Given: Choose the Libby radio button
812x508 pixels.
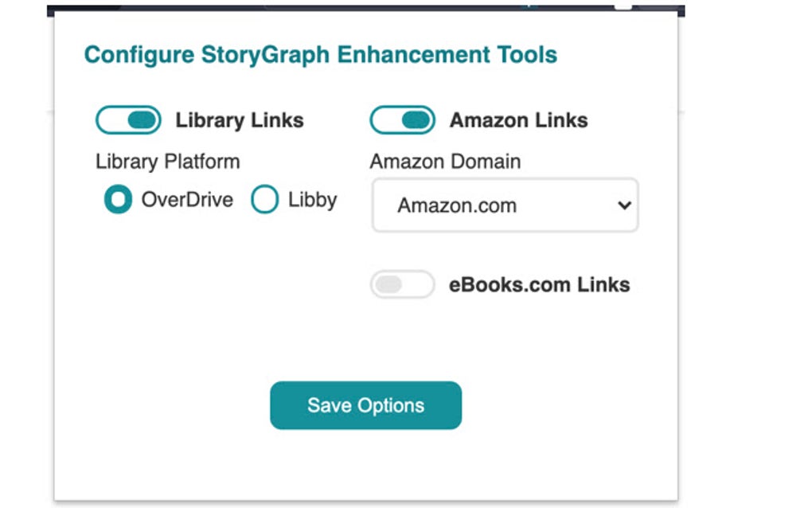Looking at the screenshot, I should coord(264,200).
